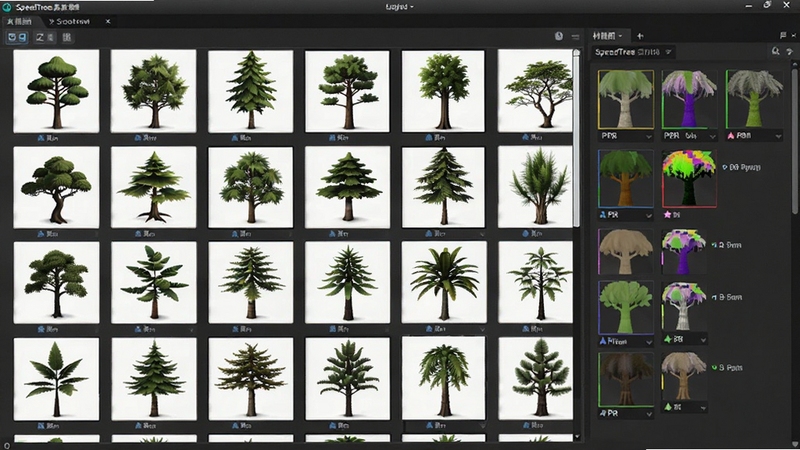
Task: Select the plain tan tree in the right panel
Action: tap(626, 252)
